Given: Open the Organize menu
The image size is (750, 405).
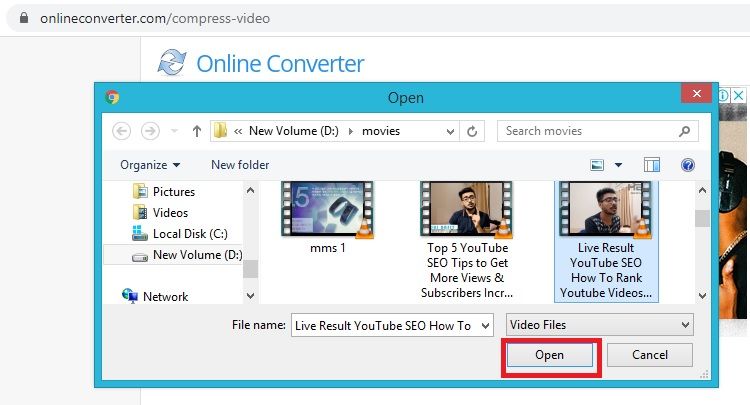Looking at the screenshot, I should 150,165.
